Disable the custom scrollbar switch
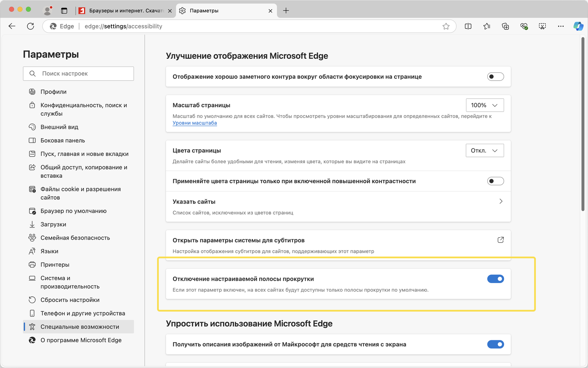588x368 pixels. pos(495,279)
